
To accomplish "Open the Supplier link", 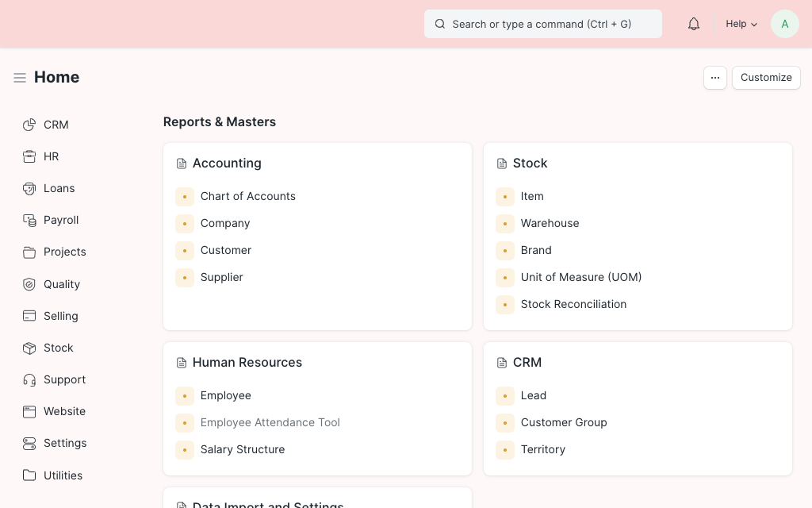I will (222, 277).
